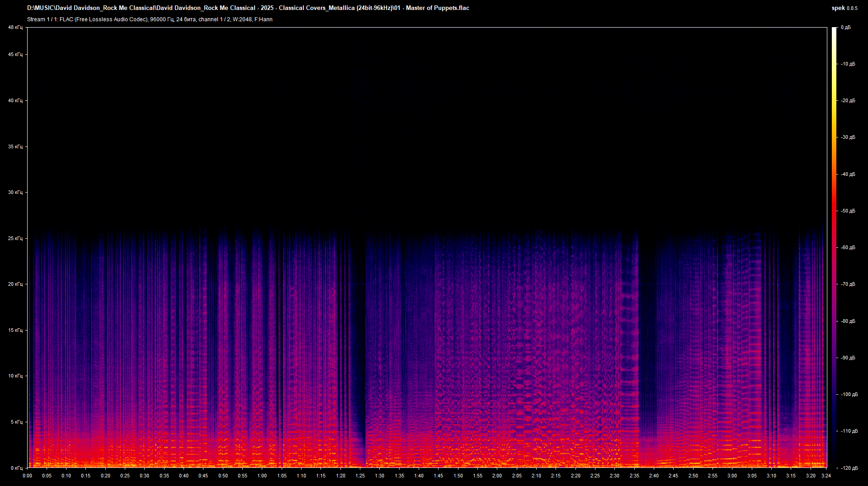Click the -110 дБ level label
868x486 pixels.
pos(849,431)
